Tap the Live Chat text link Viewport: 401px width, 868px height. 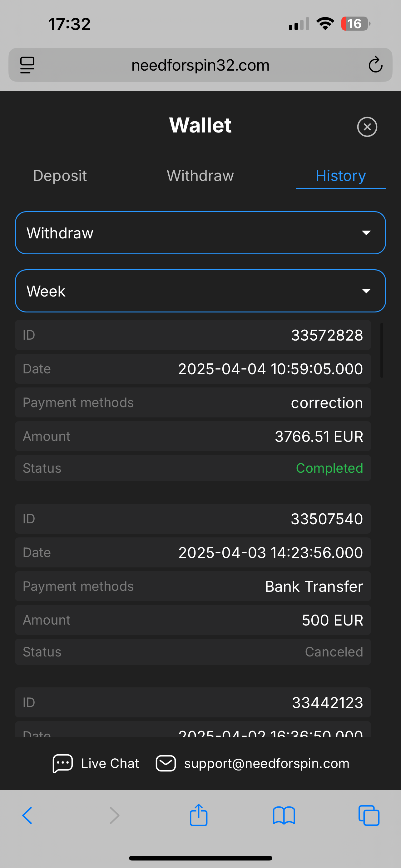[110, 763]
